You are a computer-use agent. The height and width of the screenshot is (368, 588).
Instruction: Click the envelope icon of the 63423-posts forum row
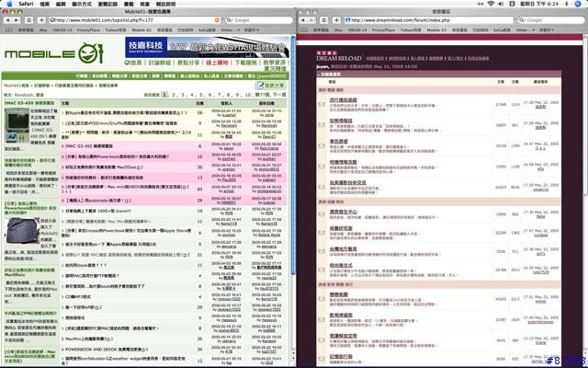[x=322, y=187]
